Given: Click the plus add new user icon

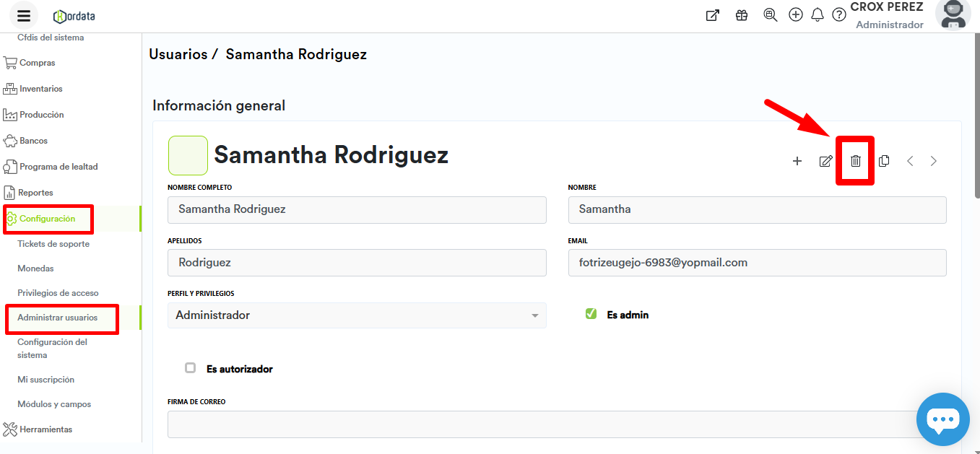Looking at the screenshot, I should point(797,161).
